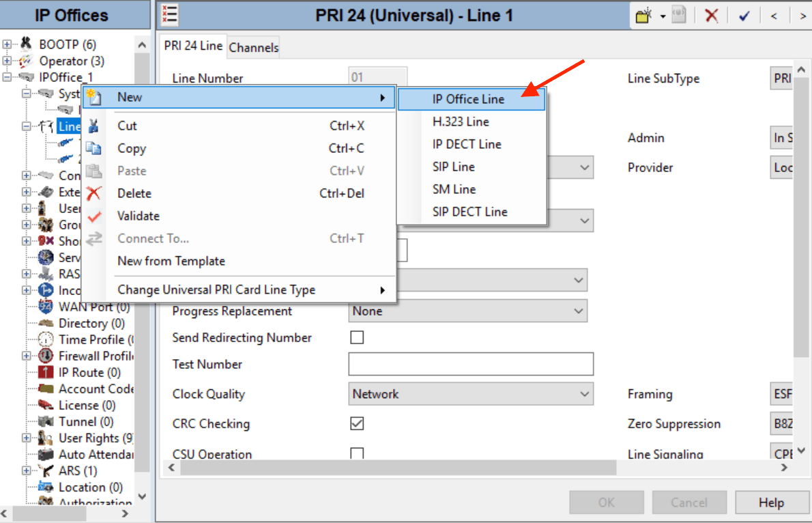Image resolution: width=812 pixels, height=523 pixels.
Task: Click the Location tree icon
Action: [x=46, y=487]
